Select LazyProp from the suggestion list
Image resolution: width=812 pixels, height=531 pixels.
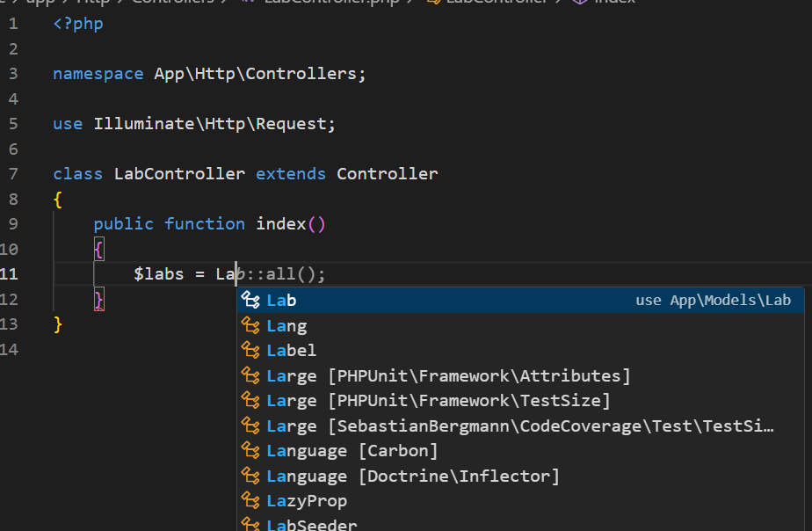520,500
